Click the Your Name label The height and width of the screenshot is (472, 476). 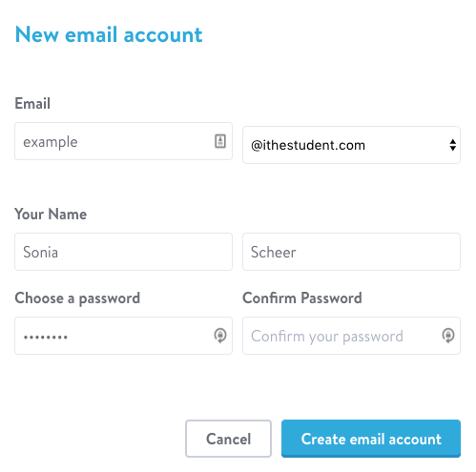click(51, 214)
